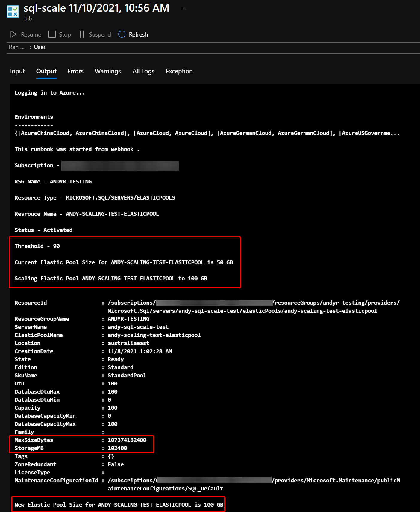Switch to the All Logs tab

tap(143, 71)
